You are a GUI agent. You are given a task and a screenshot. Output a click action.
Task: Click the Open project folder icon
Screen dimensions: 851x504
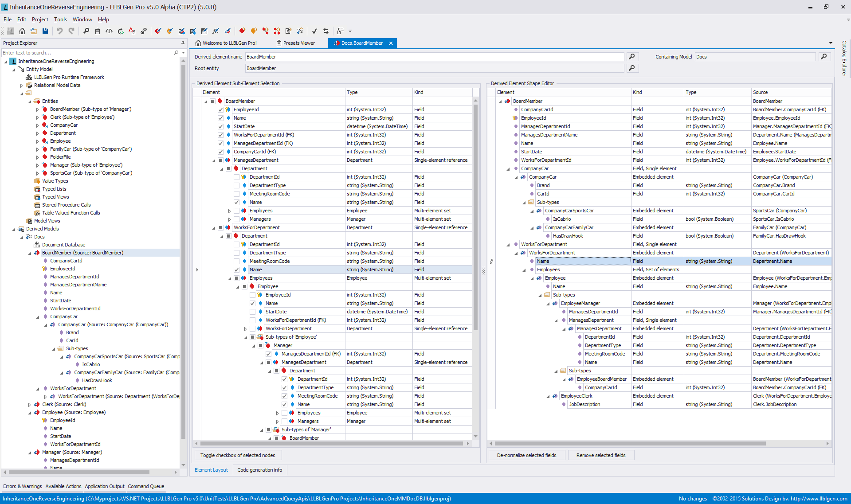pyautogui.click(x=33, y=31)
